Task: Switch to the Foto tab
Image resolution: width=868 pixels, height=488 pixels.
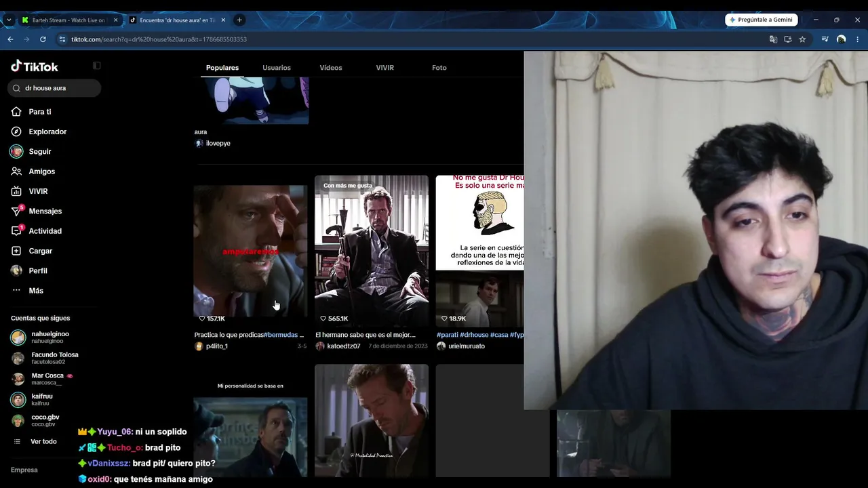Action: [x=439, y=68]
